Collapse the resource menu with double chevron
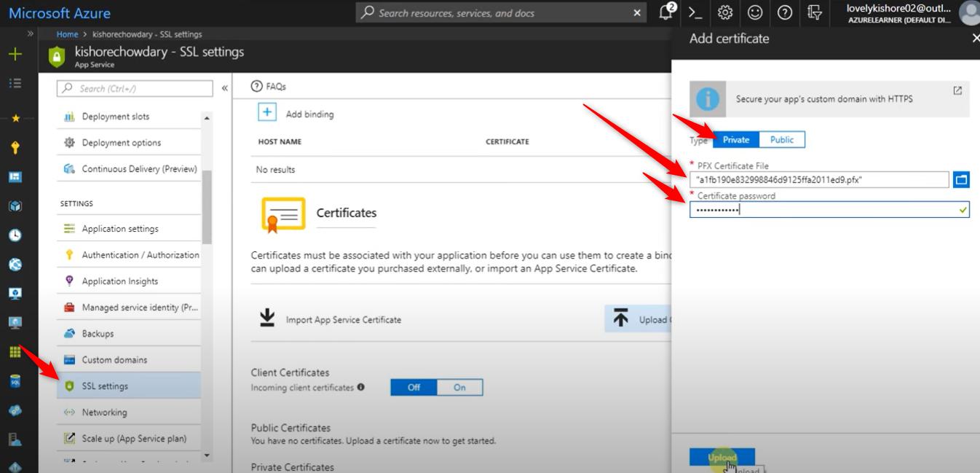Viewport: 980px width, 473px height. click(x=224, y=88)
